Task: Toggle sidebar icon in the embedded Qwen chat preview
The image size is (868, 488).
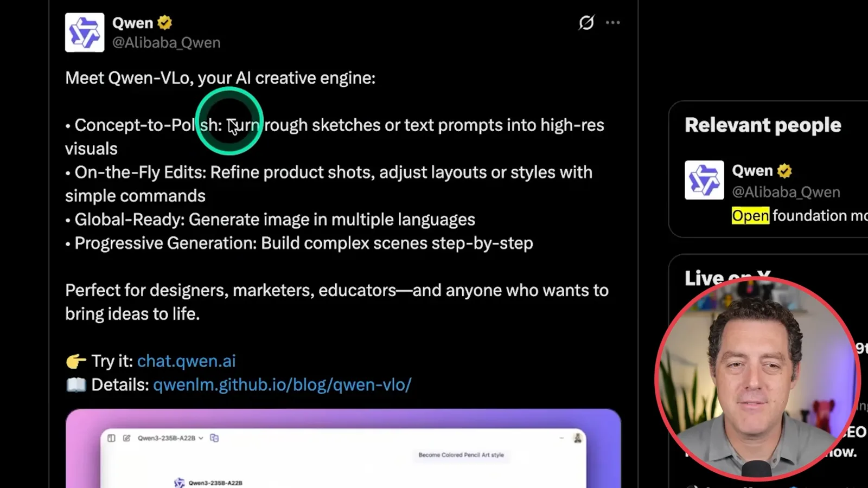Action: coord(111,438)
